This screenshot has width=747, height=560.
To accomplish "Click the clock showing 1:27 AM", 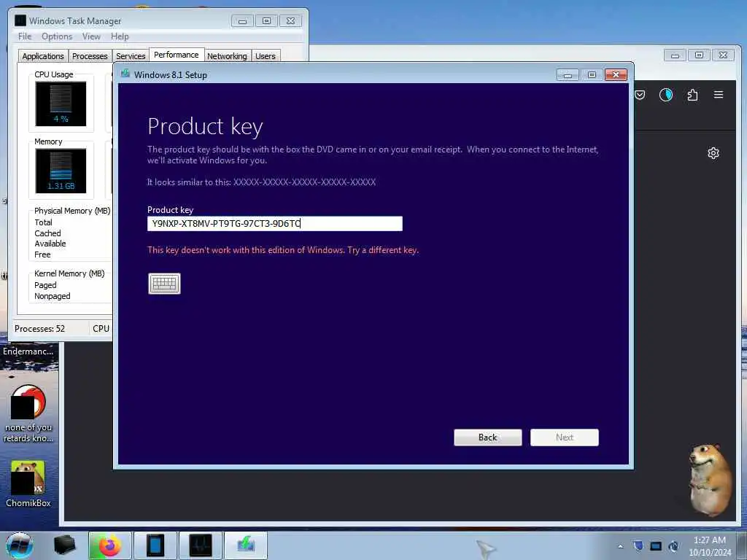I will pyautogui.click(x=709, y=546).
